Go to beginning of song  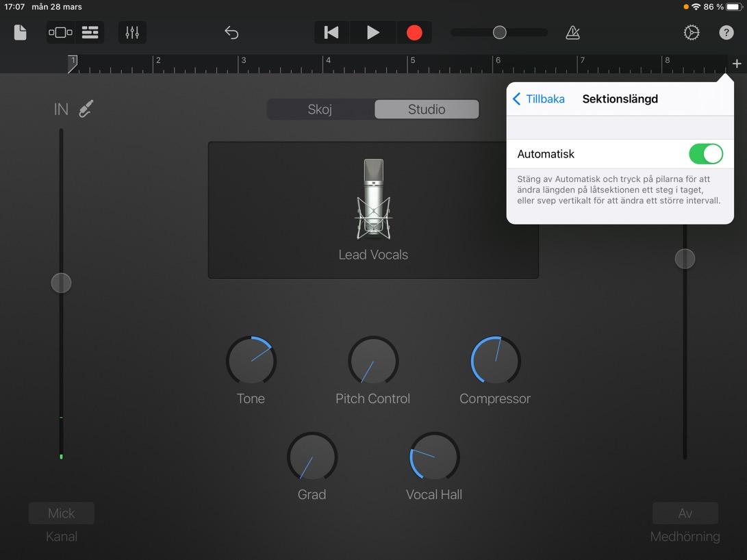(x=331, y=32)
